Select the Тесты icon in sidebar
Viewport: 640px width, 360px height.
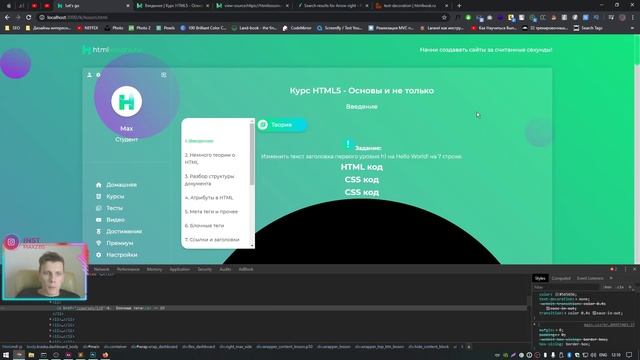[x=98, y=208]
